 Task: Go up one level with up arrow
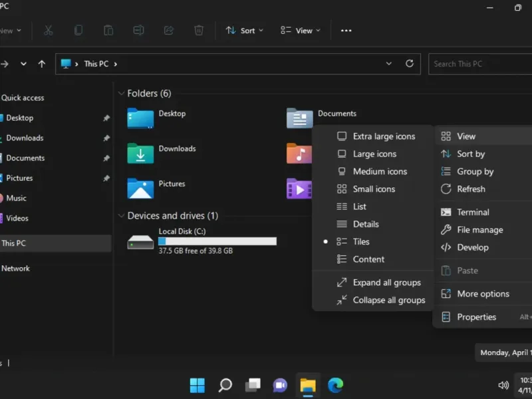tap(42, 64)
